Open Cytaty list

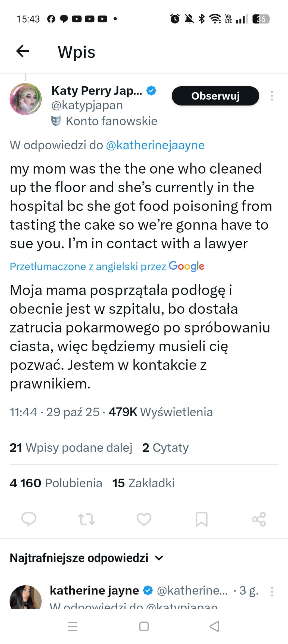click(x=165, y=448)
